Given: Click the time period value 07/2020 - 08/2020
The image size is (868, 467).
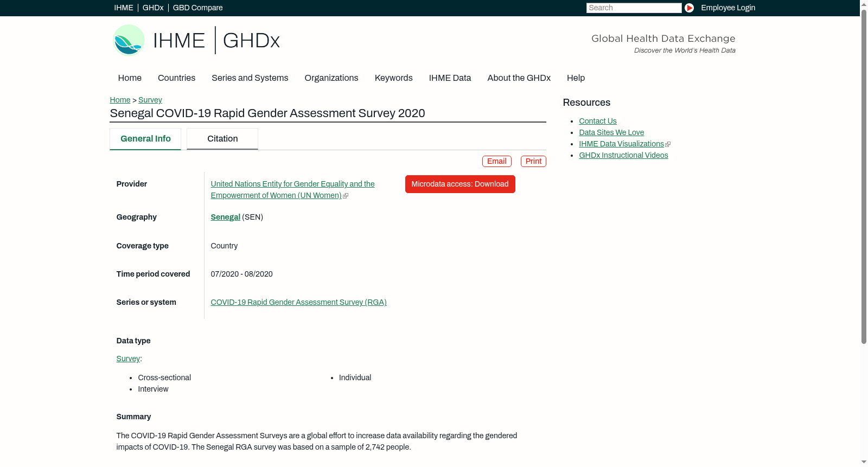Looking at the screenshot, I should tap(241, 274).
